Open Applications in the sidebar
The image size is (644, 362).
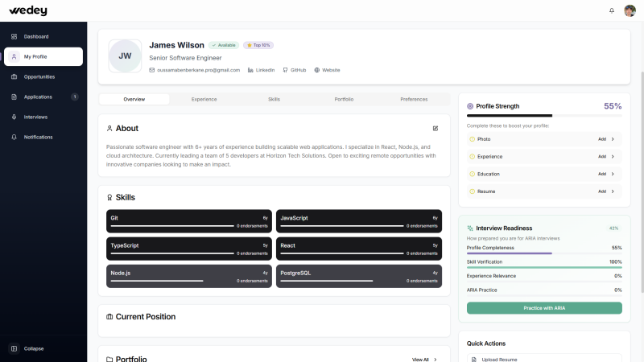[38, 97]
